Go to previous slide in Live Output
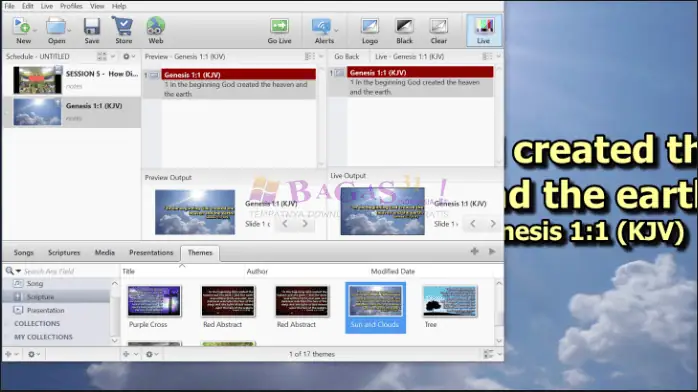Viewport: 698px width, 392px height. click(x=473, y=224)
